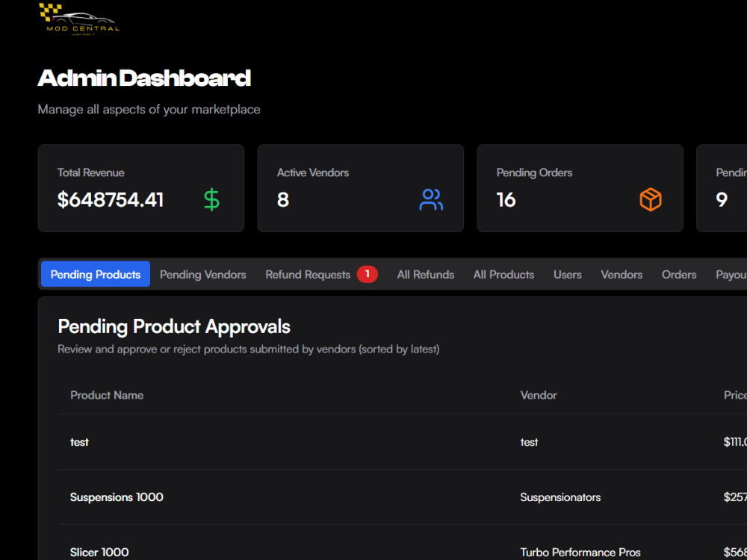747x560 pixels.
Task: Switch to the Vendors tab
Action: (x=622, y=274)
